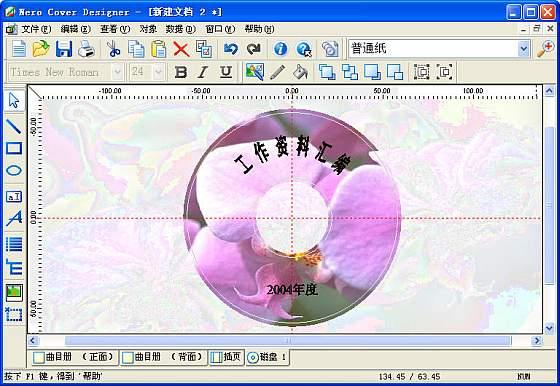Switch to the 插页 tab
This screenshot has height=386, width=560.
226,357
